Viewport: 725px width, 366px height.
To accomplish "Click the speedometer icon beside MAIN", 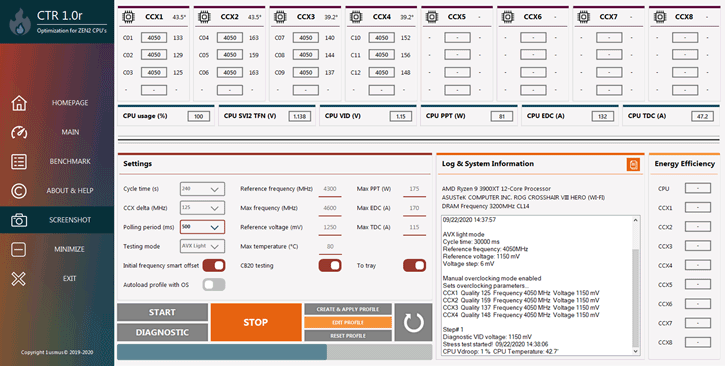I will pos(19,132).
